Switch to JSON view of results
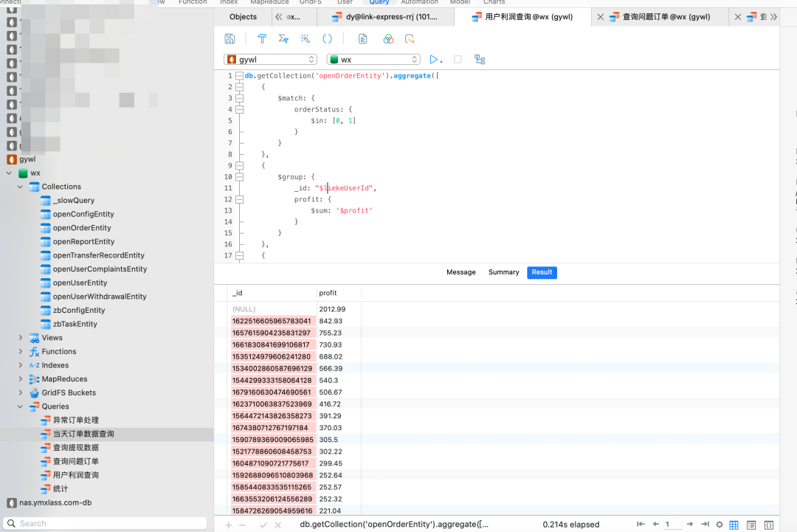797x532 pixels. (x=769, y=525)
